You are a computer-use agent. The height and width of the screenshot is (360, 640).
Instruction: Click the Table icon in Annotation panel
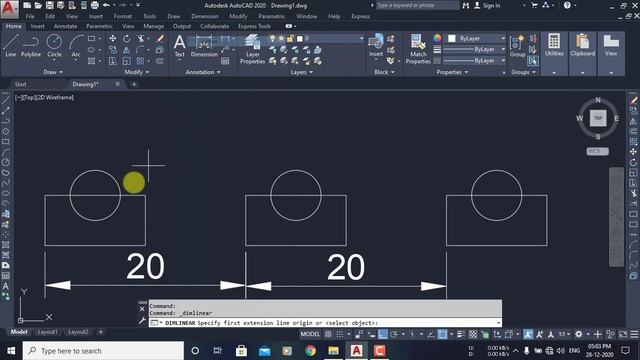click(x=225, y=61)
